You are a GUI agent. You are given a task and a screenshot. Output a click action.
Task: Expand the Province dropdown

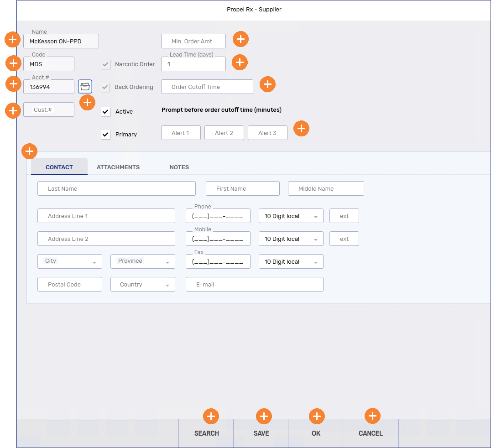coord(143,261)
